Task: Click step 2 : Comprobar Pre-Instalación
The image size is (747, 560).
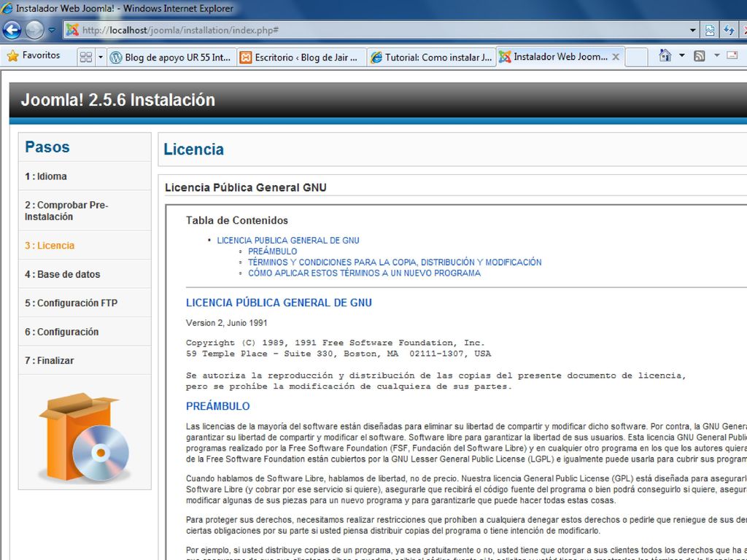Action: (x=85, y=211)
